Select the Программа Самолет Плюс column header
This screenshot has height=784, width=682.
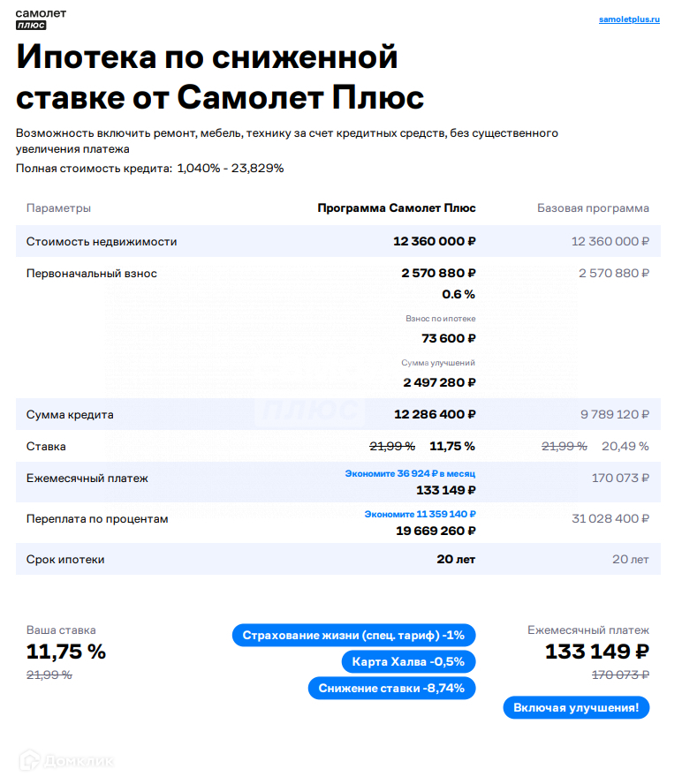point(397,208)
